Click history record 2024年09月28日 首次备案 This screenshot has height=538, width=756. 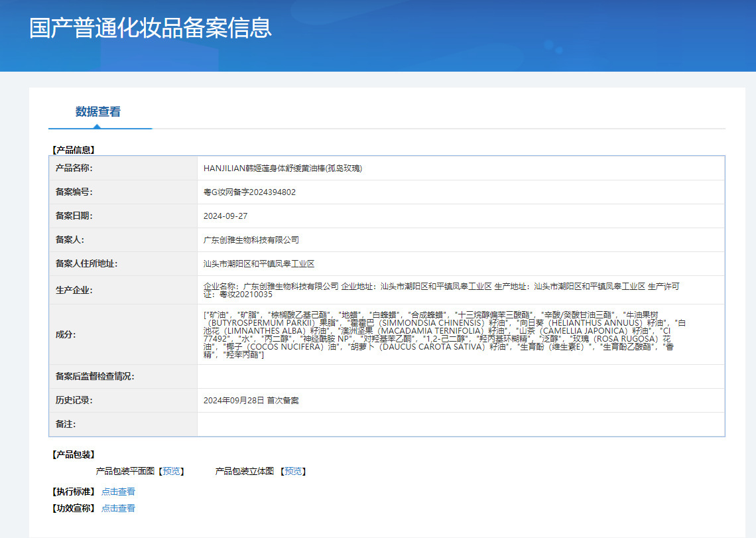point(251,401)
